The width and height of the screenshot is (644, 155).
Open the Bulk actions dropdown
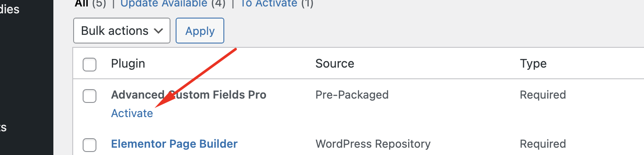(x=122, y=31)
